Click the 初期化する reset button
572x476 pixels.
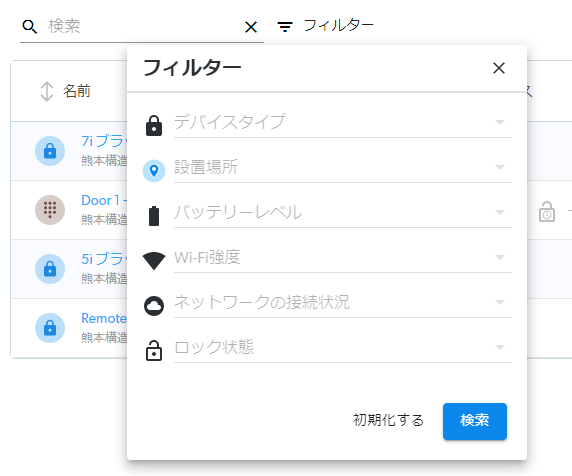pos(388,420)
